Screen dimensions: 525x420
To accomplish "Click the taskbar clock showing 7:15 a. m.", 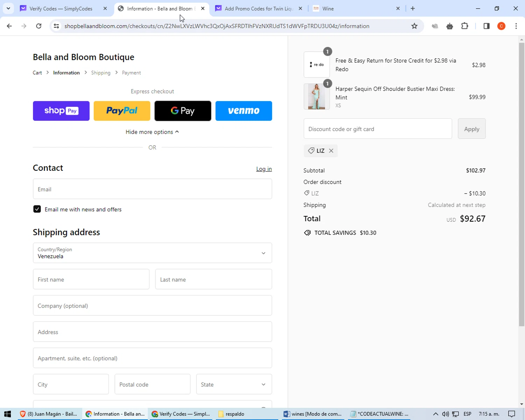I will [489, 414].
